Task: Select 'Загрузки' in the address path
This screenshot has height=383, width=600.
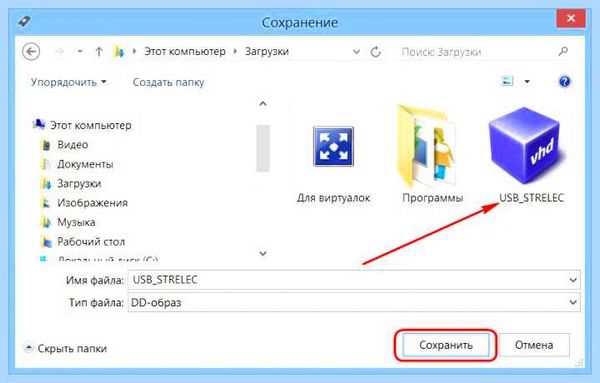Action: tap(267, 51)
